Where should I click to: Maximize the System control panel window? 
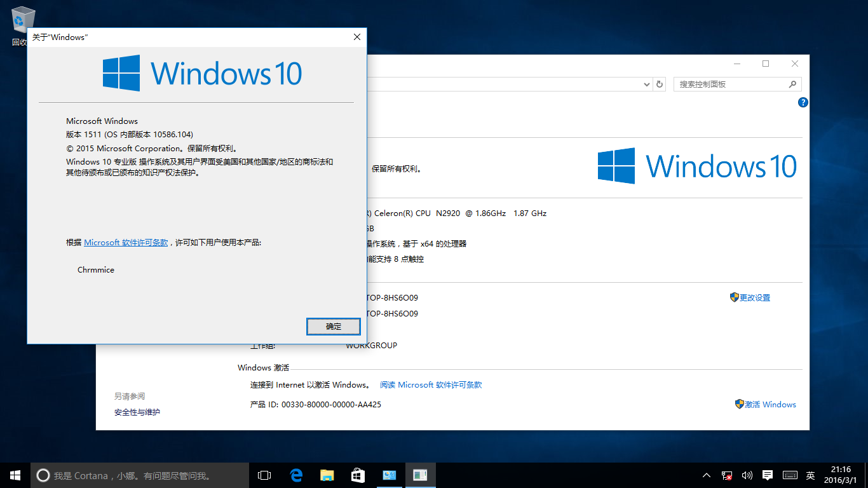coord(766,64)
